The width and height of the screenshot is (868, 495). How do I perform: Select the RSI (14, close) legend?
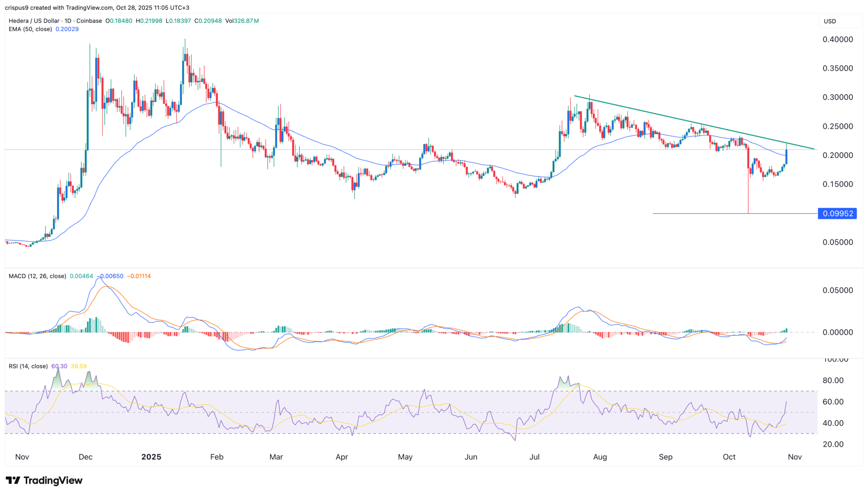click(x=28, y=366)
